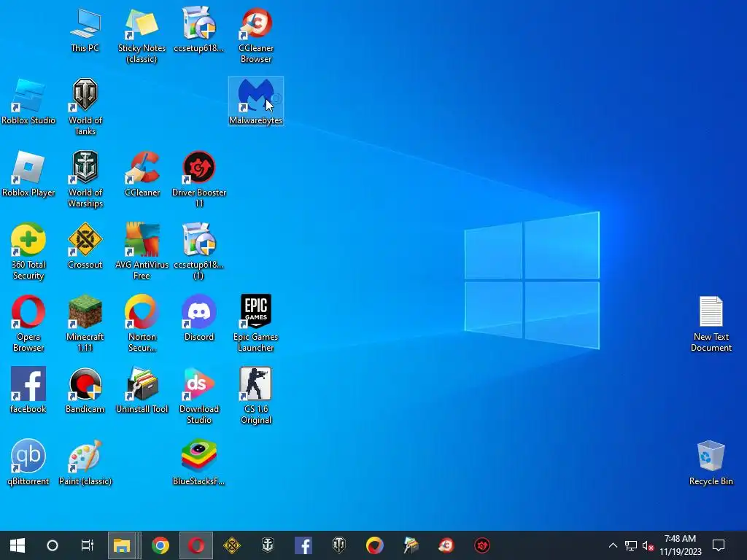Select the Roblox Studio shortcut

(x=28, y=101)
